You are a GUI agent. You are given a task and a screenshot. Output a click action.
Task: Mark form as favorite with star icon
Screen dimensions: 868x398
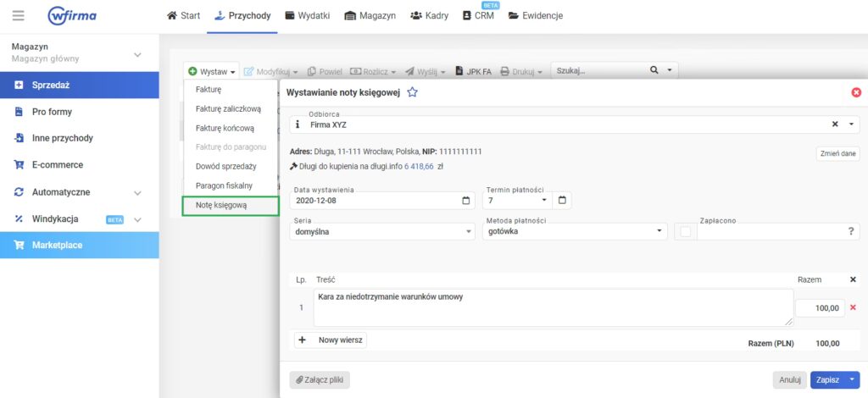(413, 92)
